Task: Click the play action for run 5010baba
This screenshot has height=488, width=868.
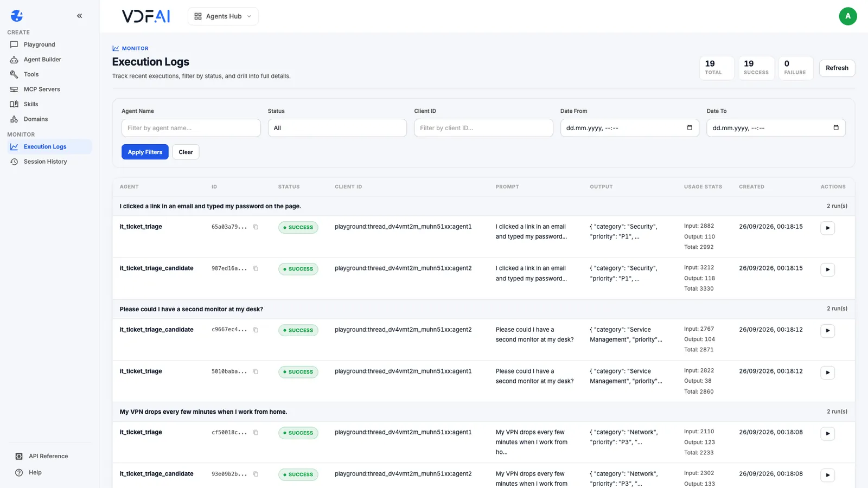Action: pos(827,373)
